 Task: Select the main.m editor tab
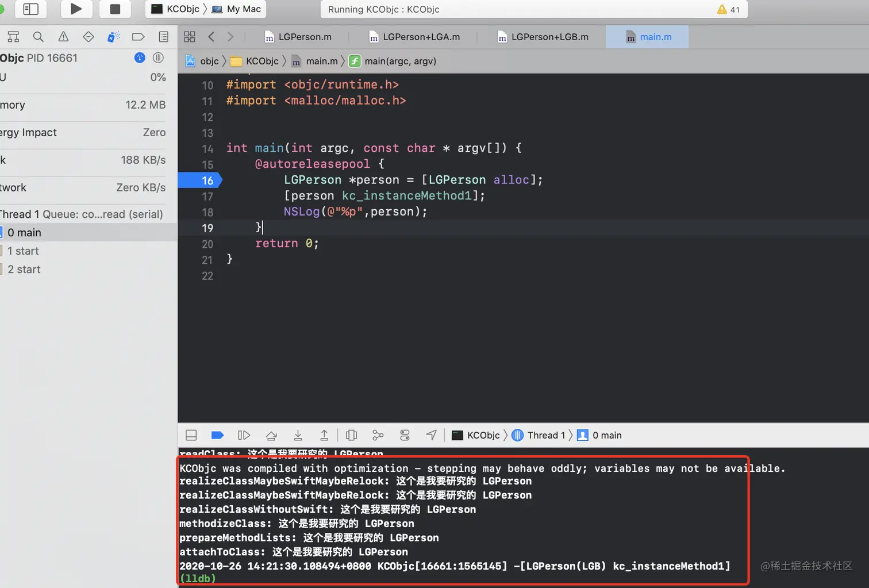648,37
